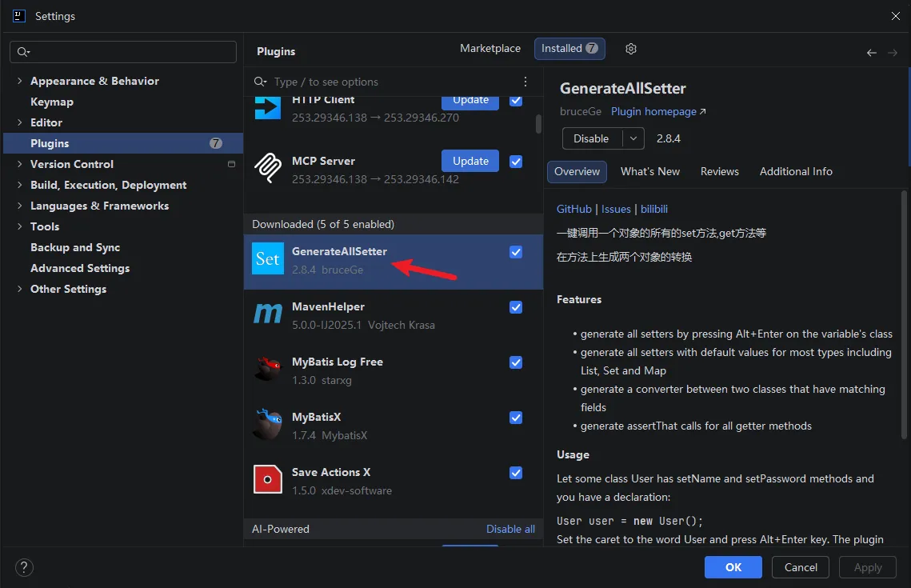Click the MyBatis Log Free icon
Screen dimensions: 911x588
[268, 369]
